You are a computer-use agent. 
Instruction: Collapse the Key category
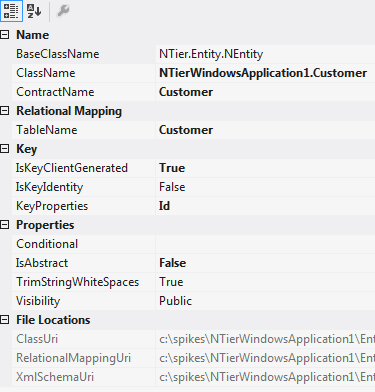click(x=5, y=149)
